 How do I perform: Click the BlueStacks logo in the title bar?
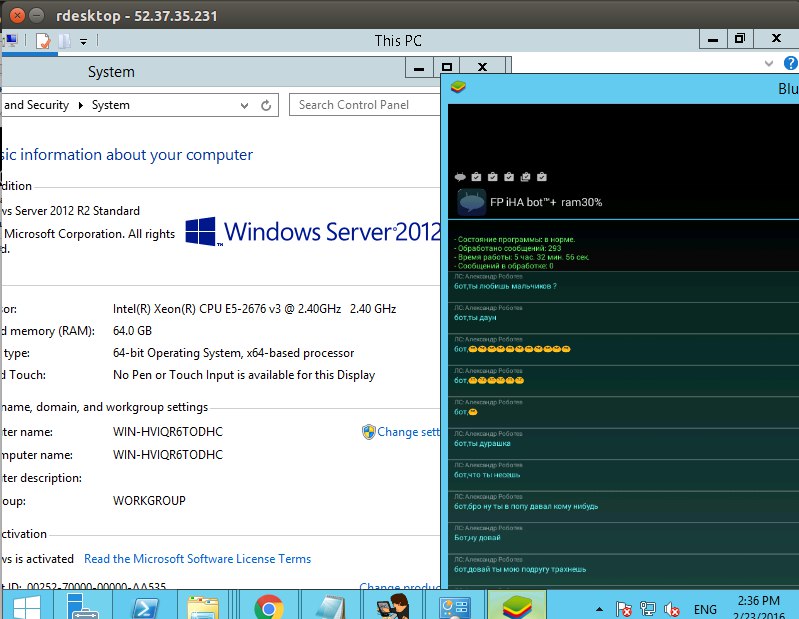click(x=458, y=87)
